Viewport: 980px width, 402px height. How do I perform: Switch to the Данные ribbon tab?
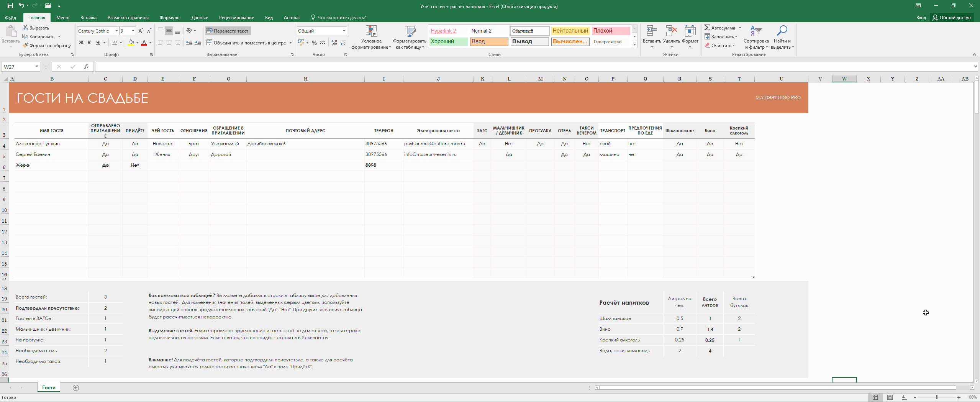200,18
